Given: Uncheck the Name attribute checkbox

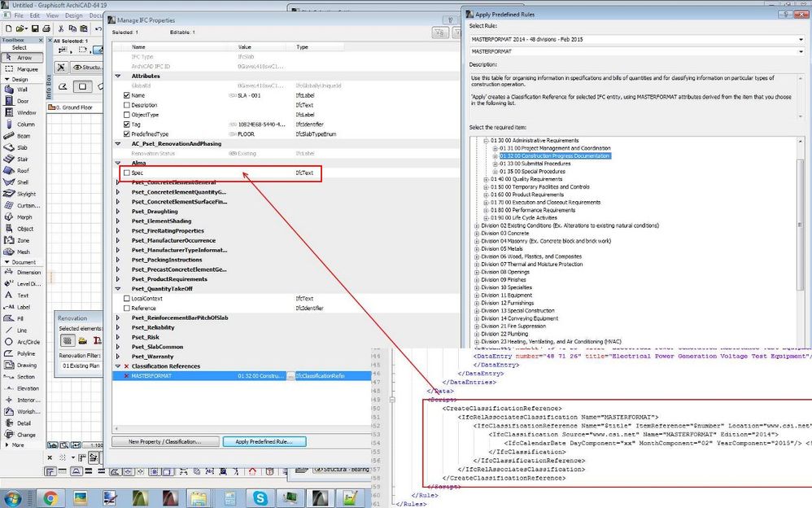Looking at the screenshot, I should (x=127, y=95).
